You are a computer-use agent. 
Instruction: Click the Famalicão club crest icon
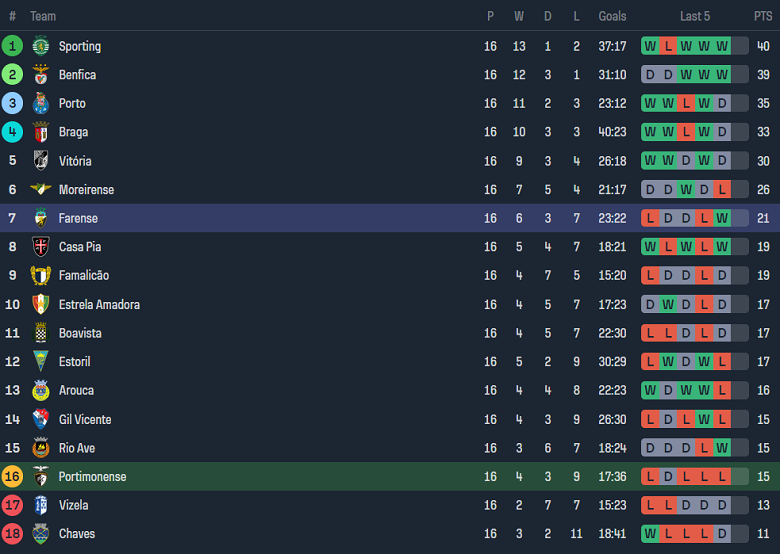pyautogui.click(x=41, y=275)
